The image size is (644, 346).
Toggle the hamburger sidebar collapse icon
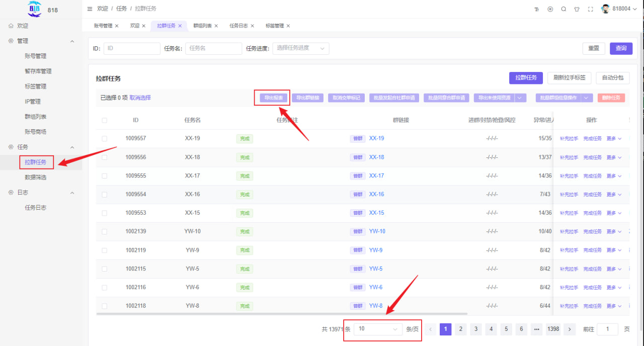[x=90, y=9]
